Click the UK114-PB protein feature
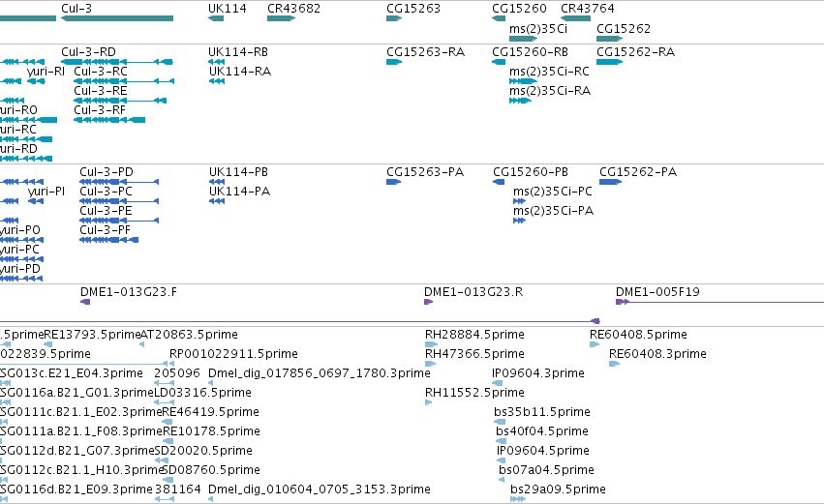 [x=217, y=182]
